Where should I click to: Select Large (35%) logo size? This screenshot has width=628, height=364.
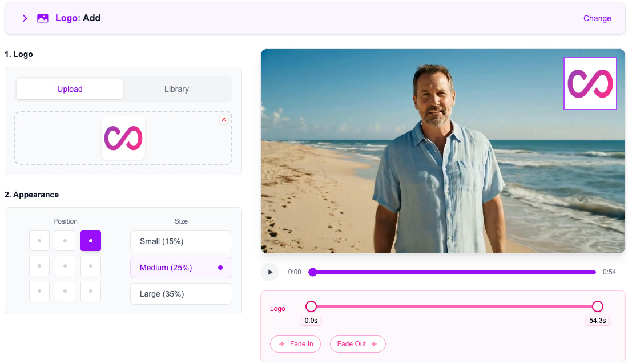[181, 294]
